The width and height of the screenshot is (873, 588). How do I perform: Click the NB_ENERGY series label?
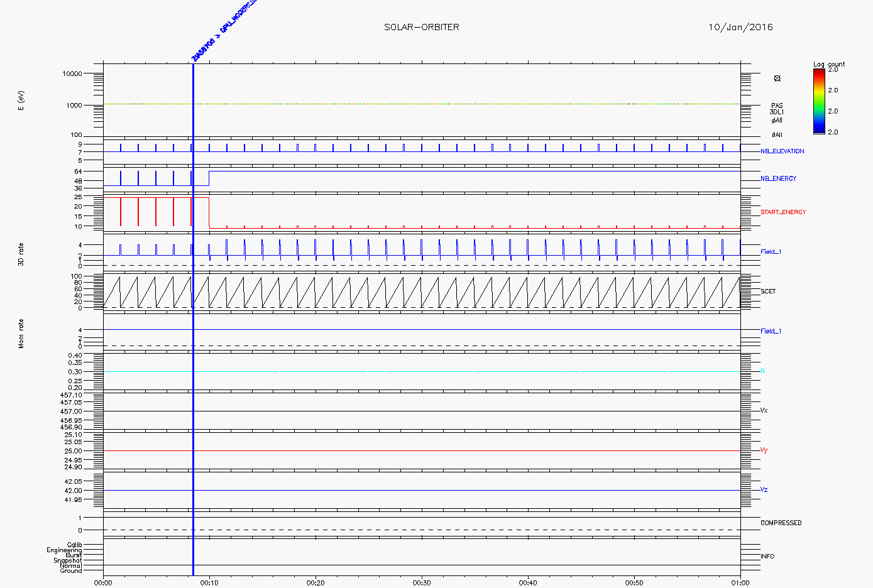pos(779,179)
